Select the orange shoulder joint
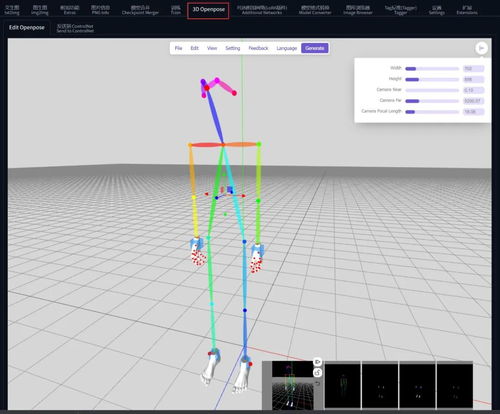Image resolution: width=500 pixels, height=414 pixels. tap(190, 145)
